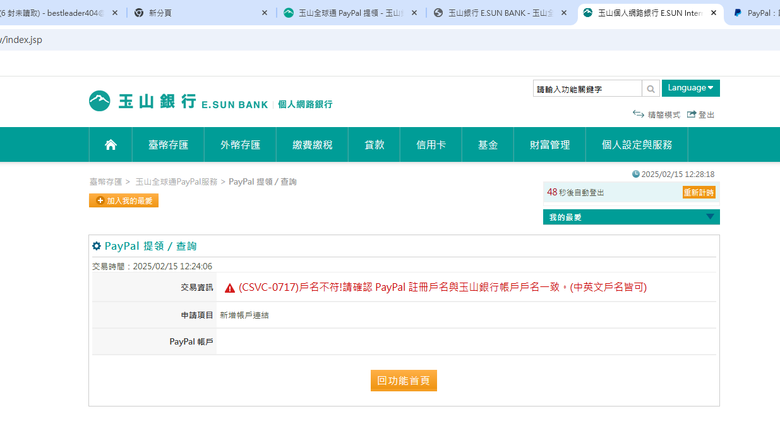Open the 貸款 menu
This screenshot has height=428, width=780.
tap(374, 145)
